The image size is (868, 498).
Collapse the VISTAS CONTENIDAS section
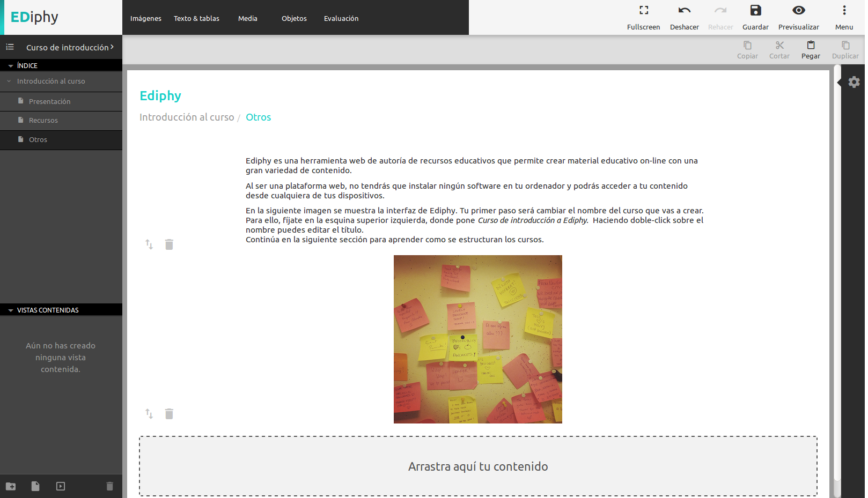[11, 310]
